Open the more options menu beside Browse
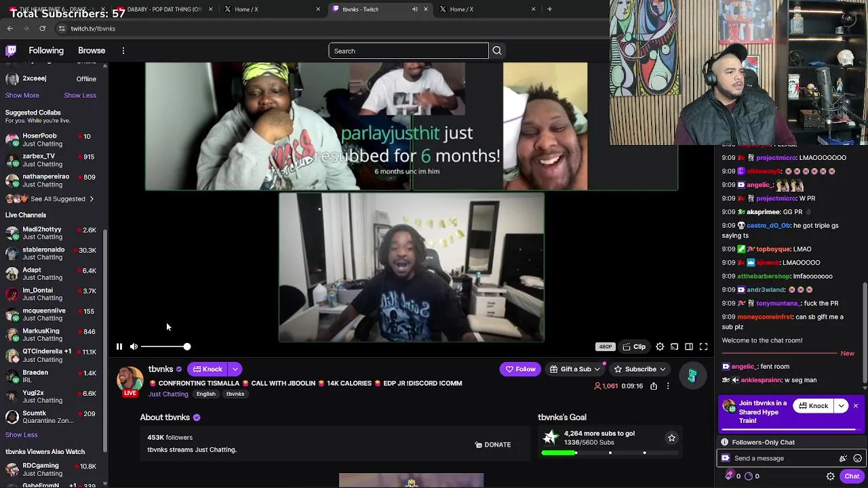Image resolution: width=868 pixels, height=488 pixels. pyautogui.click(x=123, y=51)
